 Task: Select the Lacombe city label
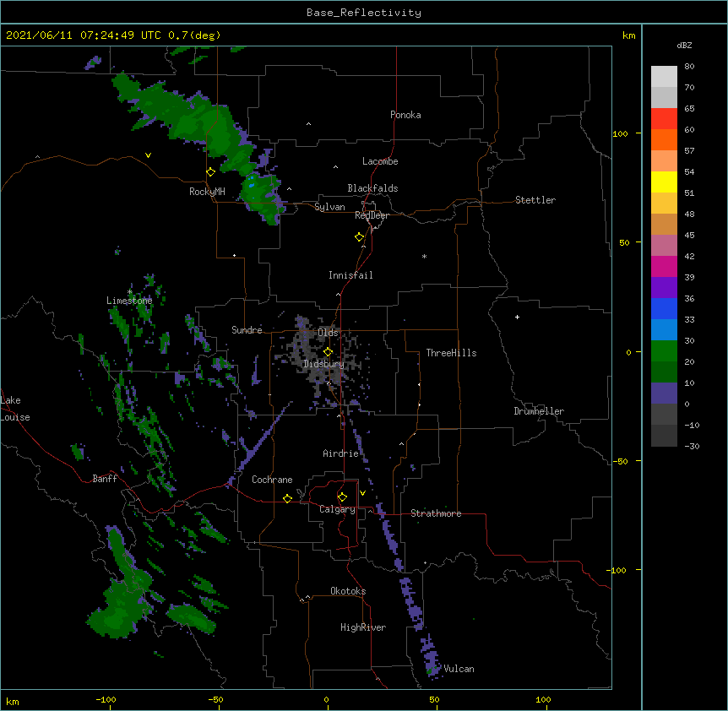[x=380, y=161]
